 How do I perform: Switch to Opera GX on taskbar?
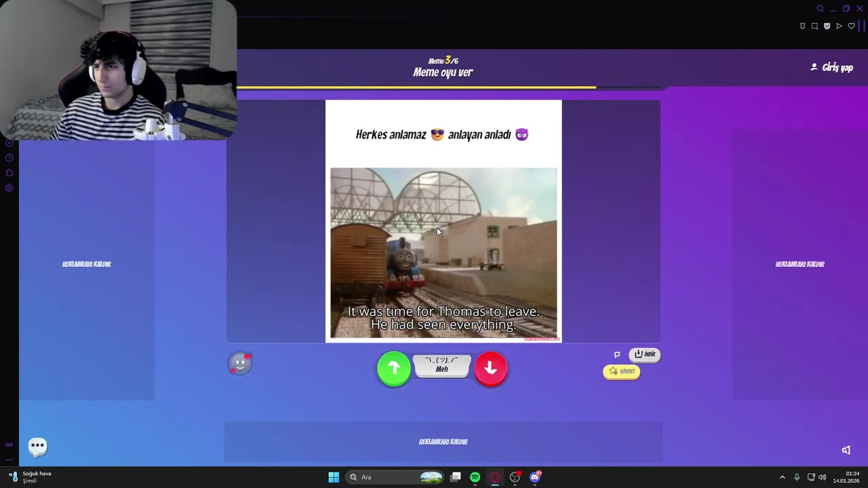click(x=495, y=477)
